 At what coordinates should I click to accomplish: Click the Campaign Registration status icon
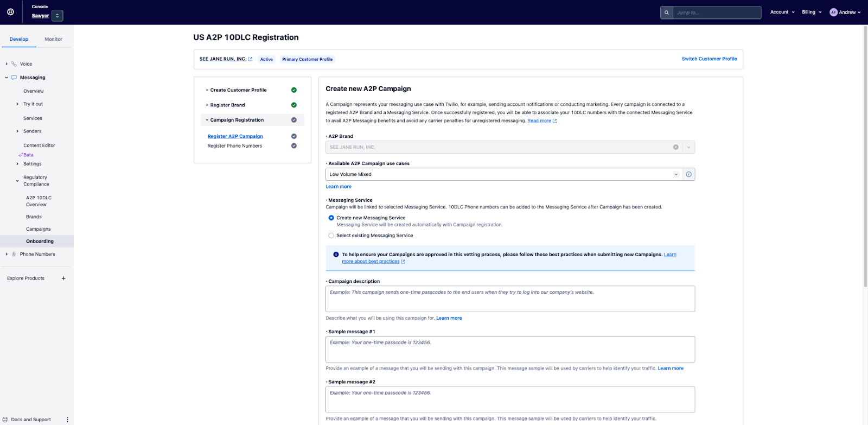click(294, 120)
